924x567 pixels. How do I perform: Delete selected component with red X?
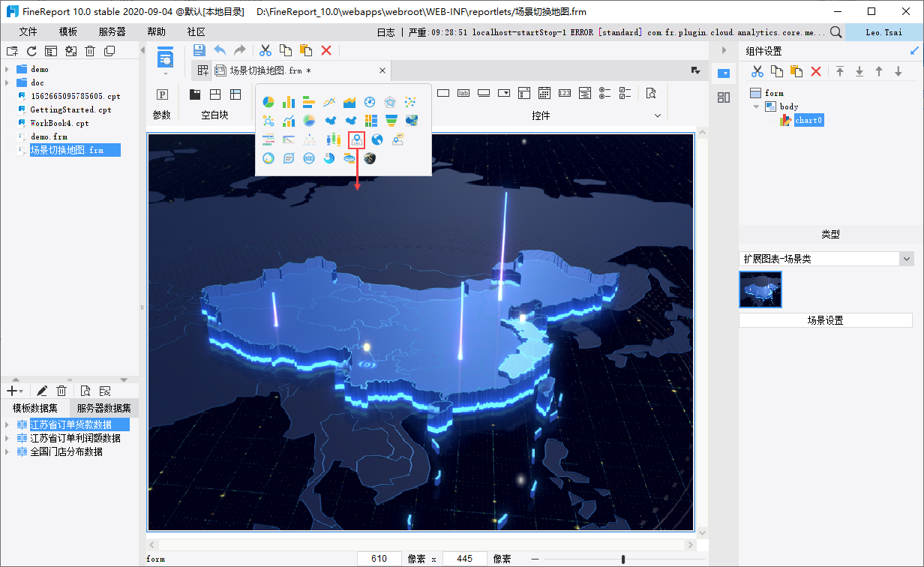point(816,71)
